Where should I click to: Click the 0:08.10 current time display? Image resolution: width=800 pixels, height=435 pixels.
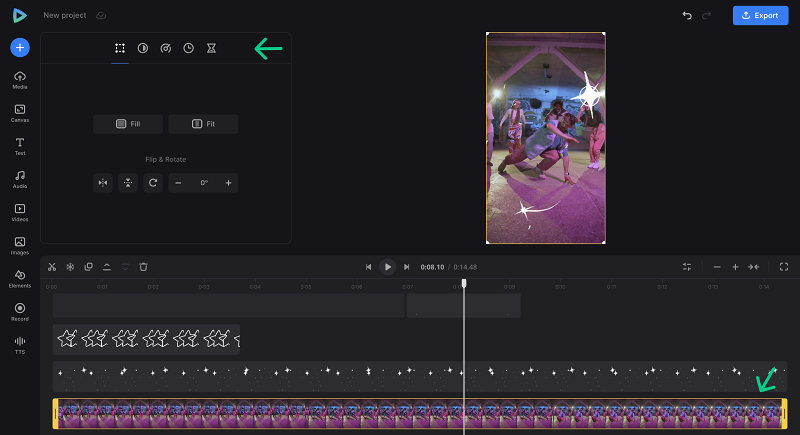pyautogui.click(x=432, y=267)
